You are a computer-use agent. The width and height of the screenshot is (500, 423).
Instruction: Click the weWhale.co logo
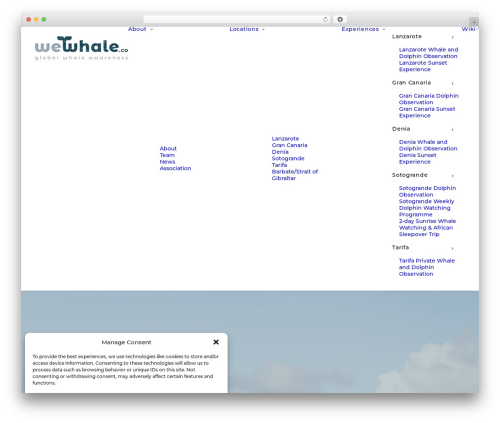point(81,48)
